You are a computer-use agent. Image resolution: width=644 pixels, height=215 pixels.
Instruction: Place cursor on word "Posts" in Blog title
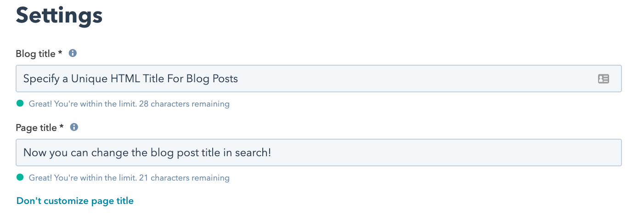pyautogui.click(x=225, y=79)
